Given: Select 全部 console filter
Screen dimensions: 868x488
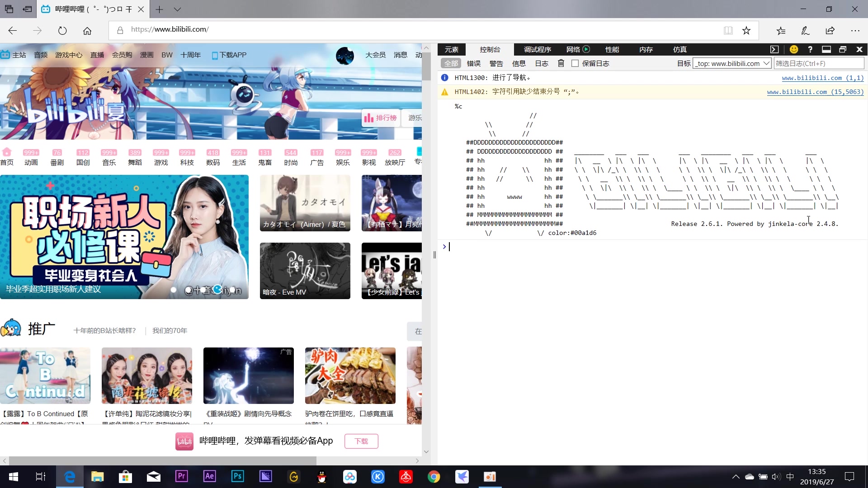Looking at the screenshot, I should (x=451, y=63).
